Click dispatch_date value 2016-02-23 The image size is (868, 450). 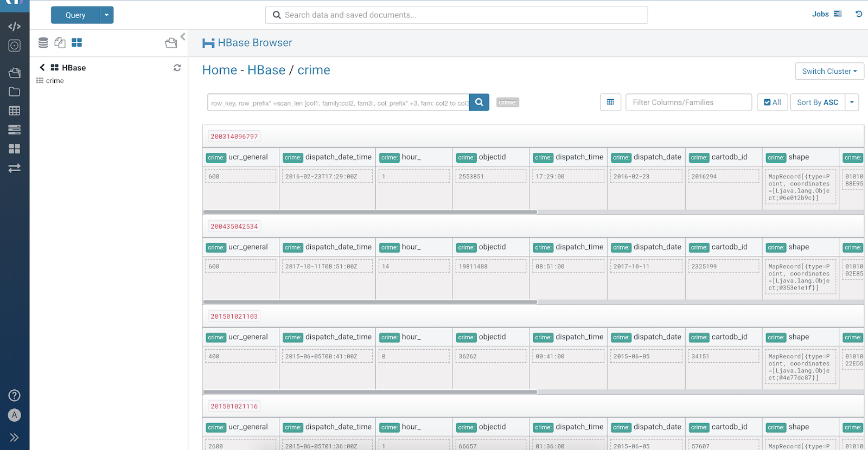click(x=646, y=177)
